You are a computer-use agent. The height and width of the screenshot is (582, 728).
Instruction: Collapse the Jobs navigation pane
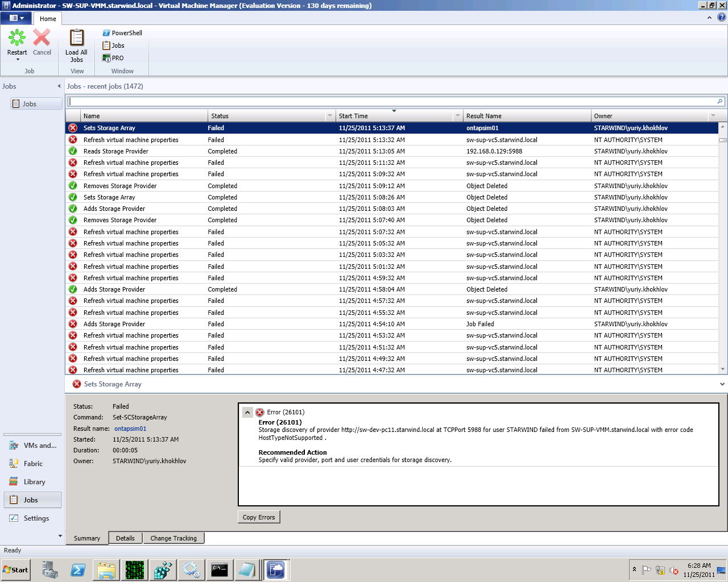[x=59, y=86]
